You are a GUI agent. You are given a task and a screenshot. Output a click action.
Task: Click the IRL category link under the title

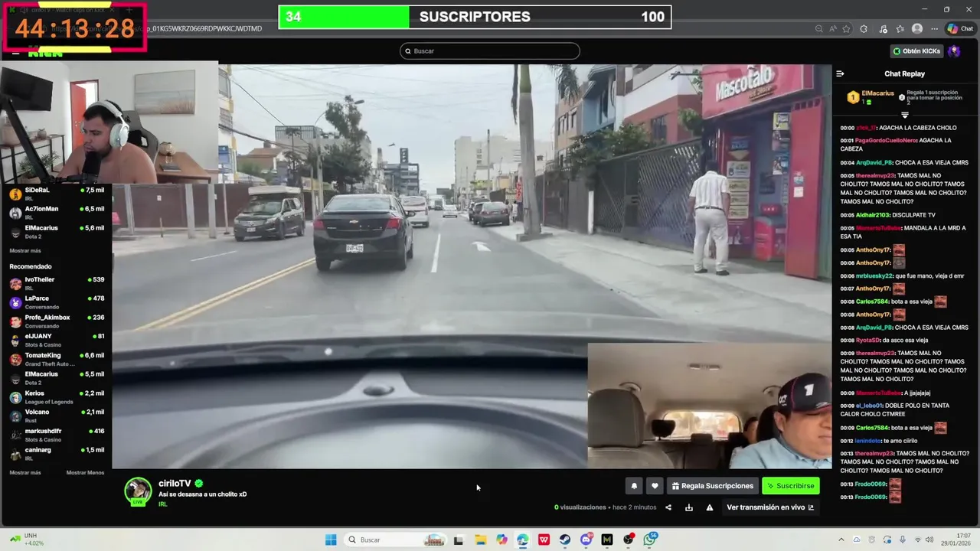pyautogui.click(x=162, y=504)
